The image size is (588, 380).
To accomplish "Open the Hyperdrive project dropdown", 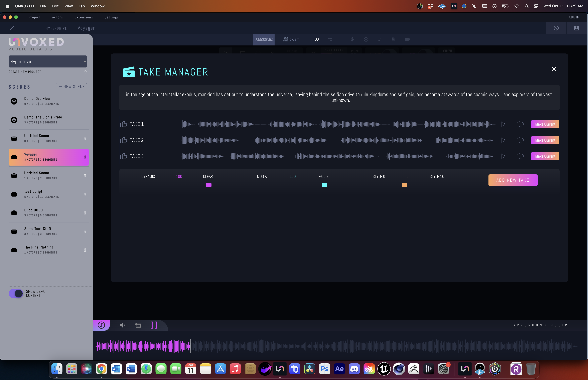I will coord(48,61).
